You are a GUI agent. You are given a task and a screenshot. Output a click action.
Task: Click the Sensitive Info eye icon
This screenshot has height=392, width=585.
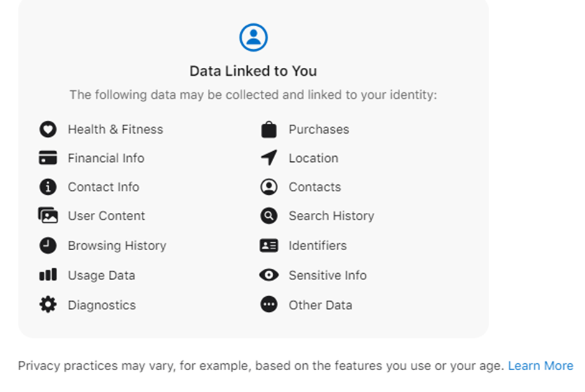[x=268, y=274]
